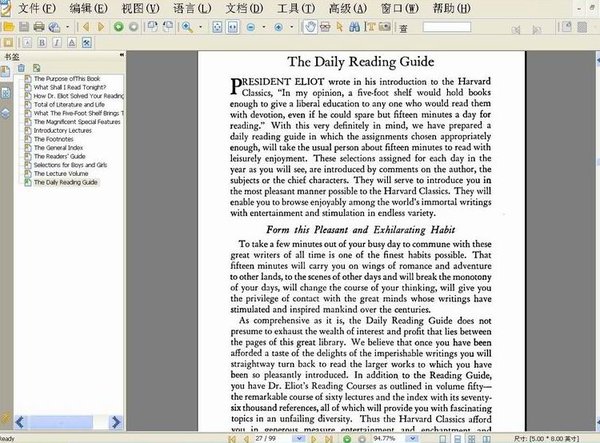Click the new bookmark icon in panel

37,68
